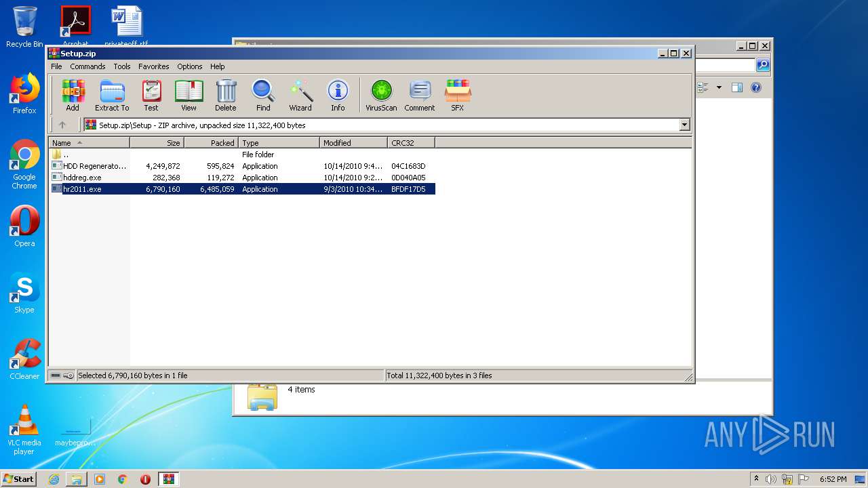The width and height of the screenshot is (868, 488).
Task: Launch the Wizard wand tool
Action: point(300,95)
